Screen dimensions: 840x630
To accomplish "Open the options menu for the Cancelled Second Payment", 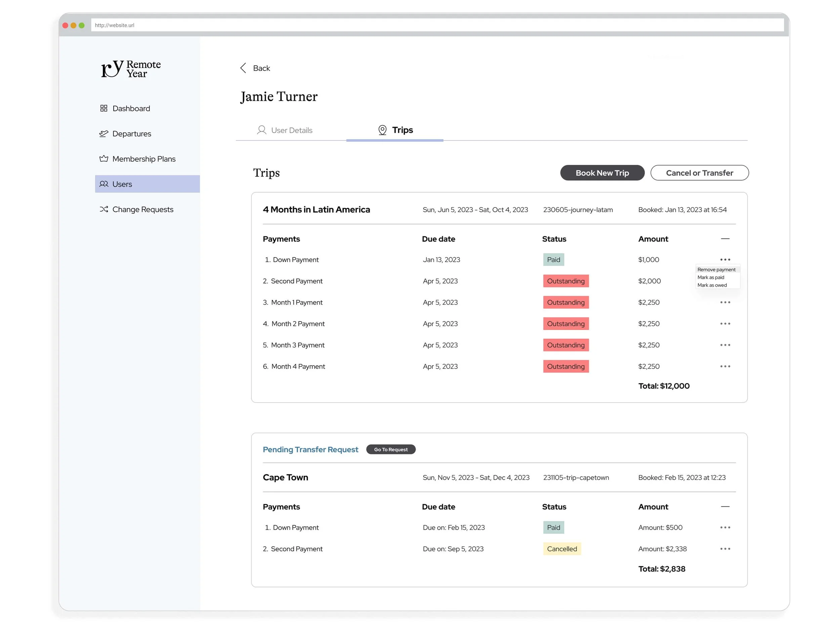I will [725, 549].
